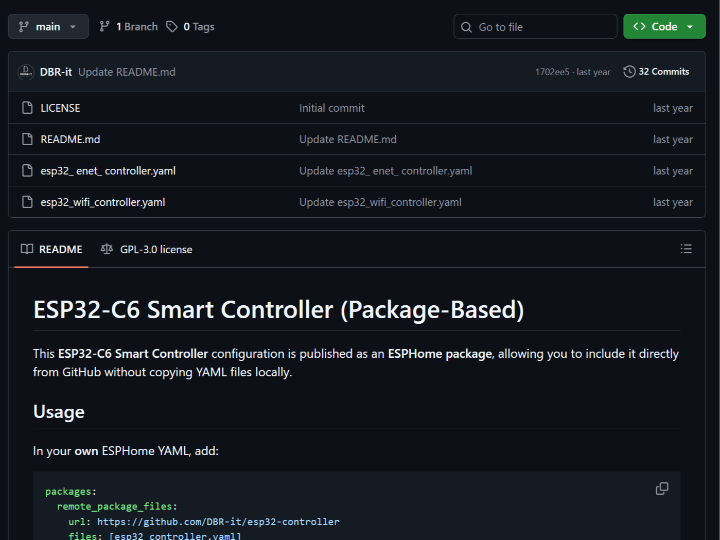Click the branch icon beside 1 Branch
The width and height of the screenshot is (720, 540).
coord(105,27)
